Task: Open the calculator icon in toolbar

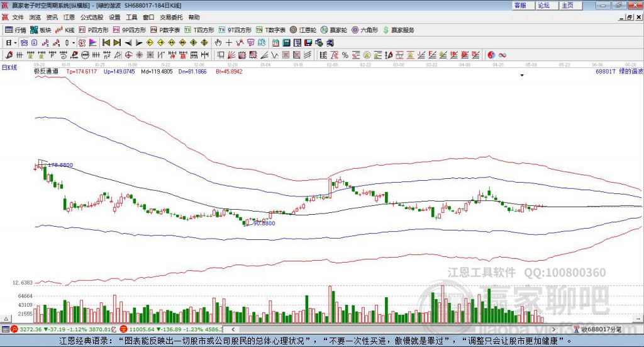Action: point(286,43)
